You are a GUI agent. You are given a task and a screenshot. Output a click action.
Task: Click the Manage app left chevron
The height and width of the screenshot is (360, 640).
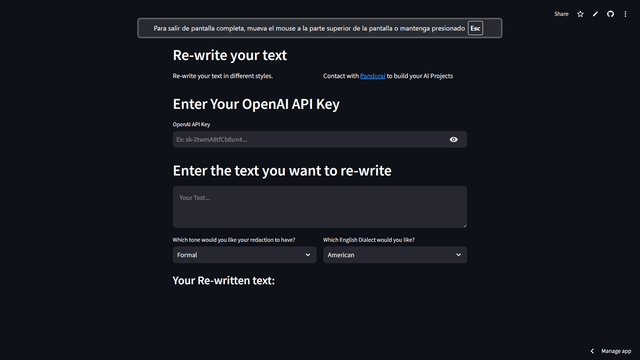coord(592,351)
